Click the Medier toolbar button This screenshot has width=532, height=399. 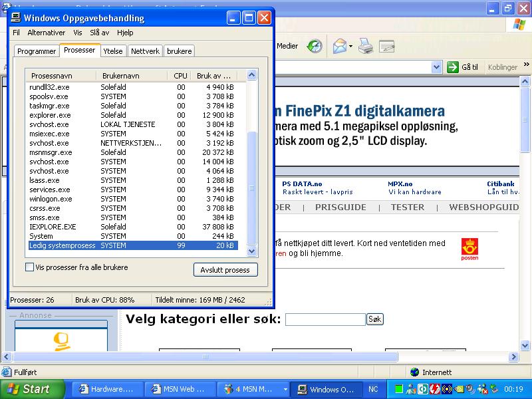tap(287, 46)
